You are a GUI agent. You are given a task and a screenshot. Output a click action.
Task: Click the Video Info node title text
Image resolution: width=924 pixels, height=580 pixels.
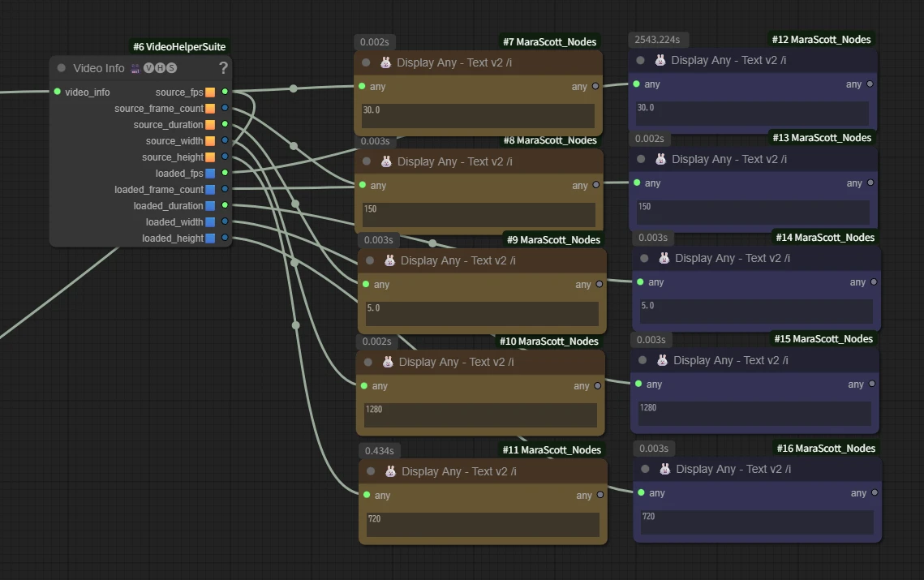99,68
